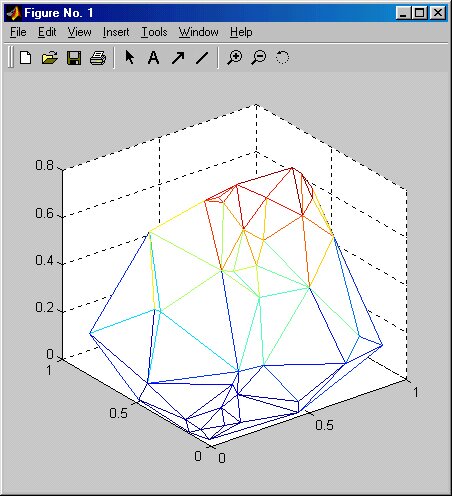Select the Add Text 'A' tool

click(x=153, y=58)
